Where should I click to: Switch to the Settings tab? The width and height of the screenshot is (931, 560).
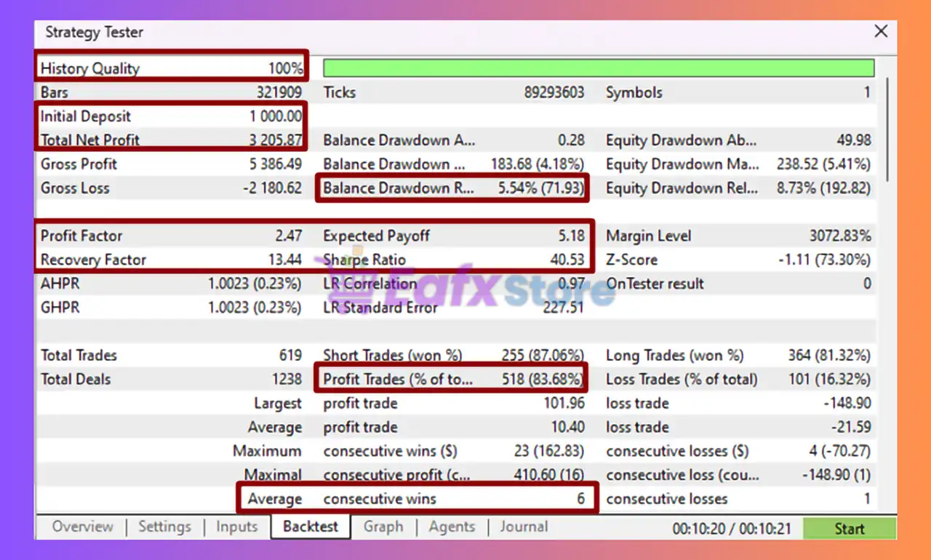point(164,527)
